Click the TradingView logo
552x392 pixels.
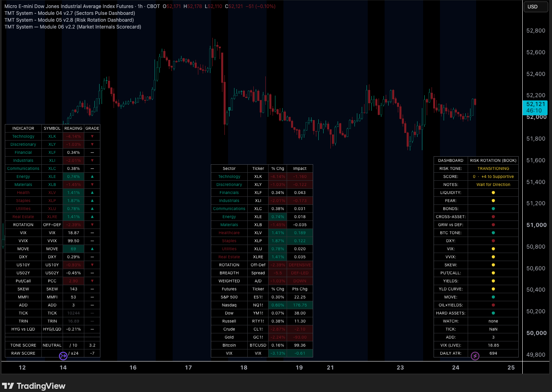pos(34,386)
